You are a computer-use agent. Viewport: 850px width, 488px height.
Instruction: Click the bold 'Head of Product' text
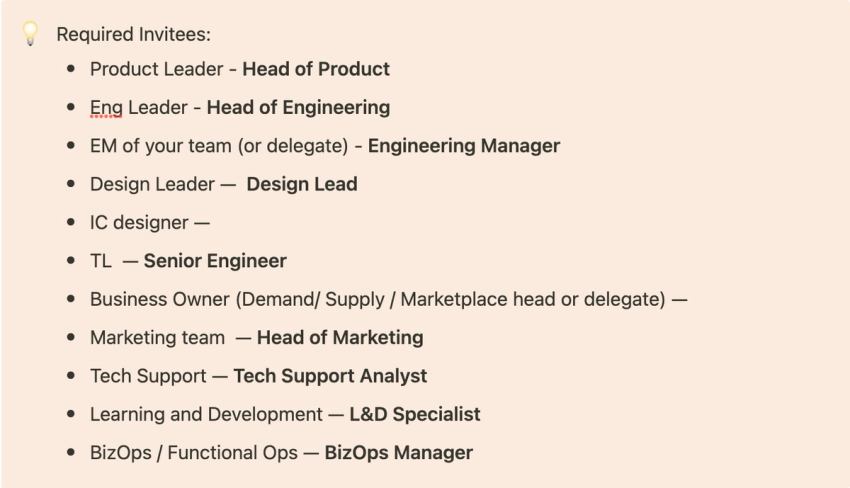pyautogui.click(x=316, y=69)
